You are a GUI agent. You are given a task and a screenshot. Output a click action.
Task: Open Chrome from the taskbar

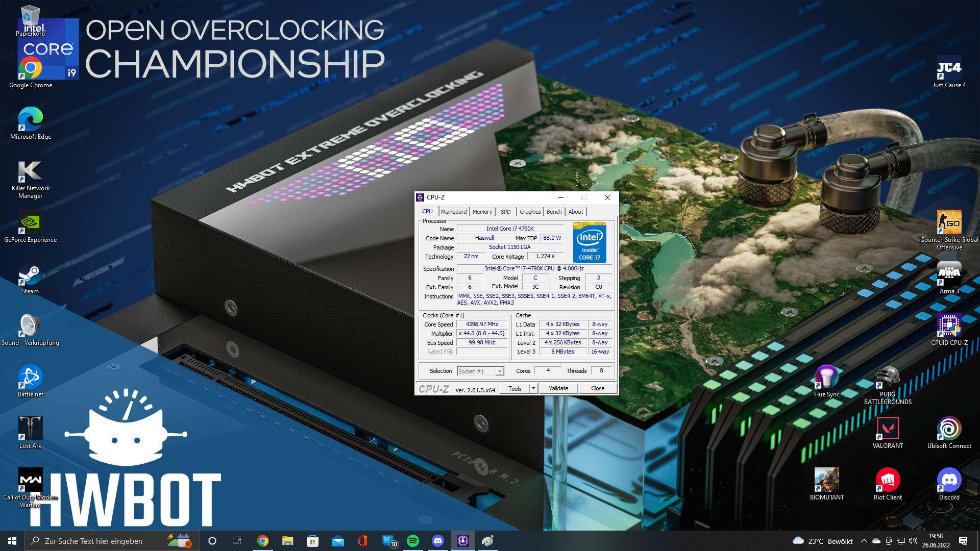(263, 541)
